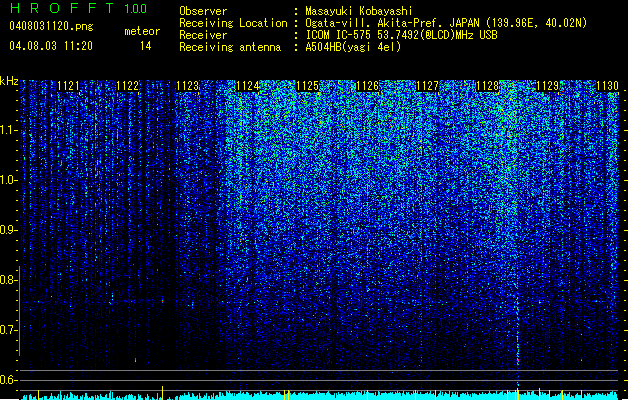Screen dimensions: 629x400
Task: Click the timestamp 04.08.03 11:20
Action: [51, 46]
